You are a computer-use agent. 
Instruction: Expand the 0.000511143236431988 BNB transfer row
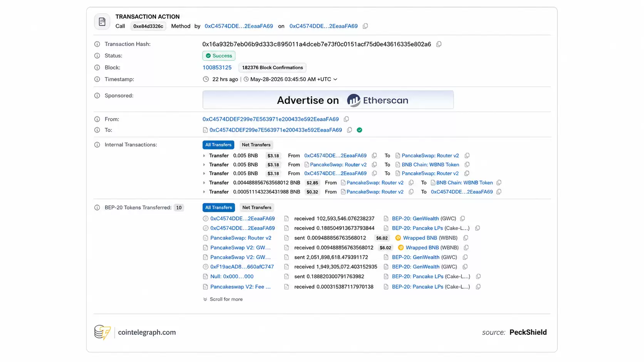click(204, 192)
